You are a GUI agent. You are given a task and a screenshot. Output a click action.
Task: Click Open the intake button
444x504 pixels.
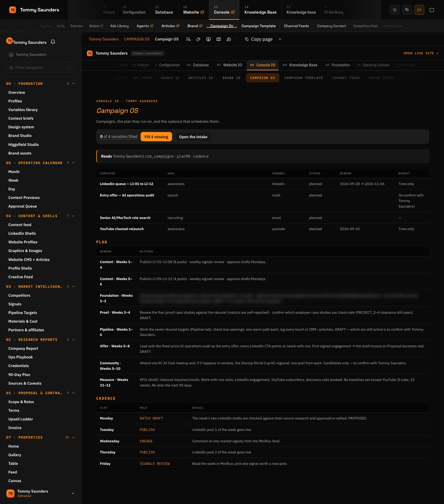[x=193, y=137]
